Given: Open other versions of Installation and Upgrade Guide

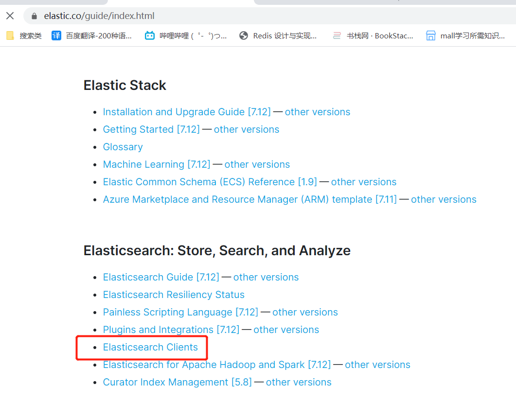Looking at the screenshot, I should (x=318, y=112).
